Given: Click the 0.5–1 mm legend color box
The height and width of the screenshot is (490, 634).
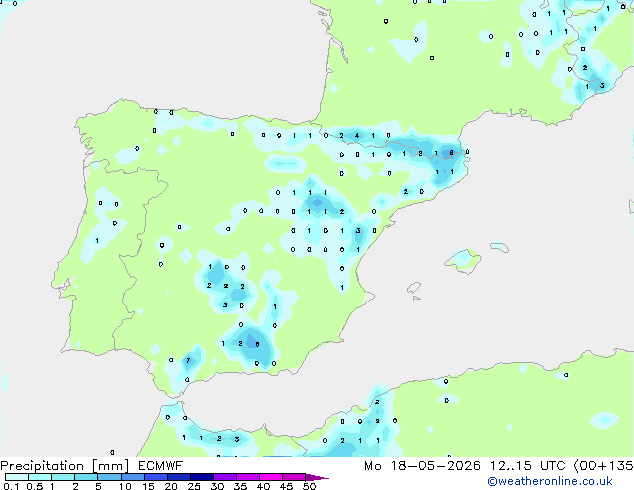Looking at the screenshot, I should point(40,477).
